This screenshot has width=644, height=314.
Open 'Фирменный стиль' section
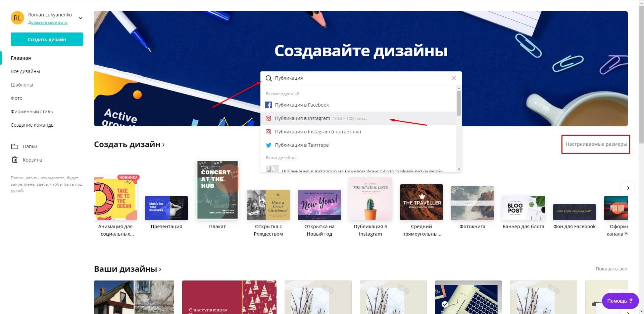pyautogui.click(x=32, y=112)
